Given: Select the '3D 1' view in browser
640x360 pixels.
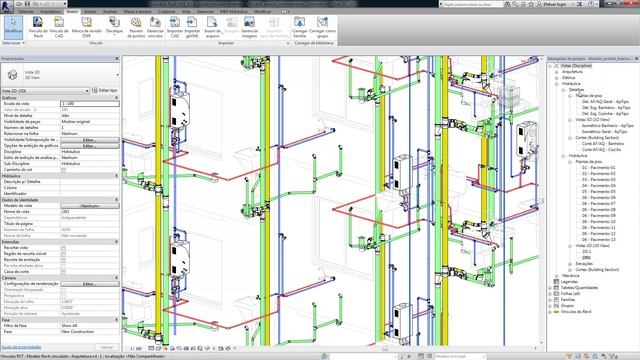Looking at the screenshot, I should (586, 252).
